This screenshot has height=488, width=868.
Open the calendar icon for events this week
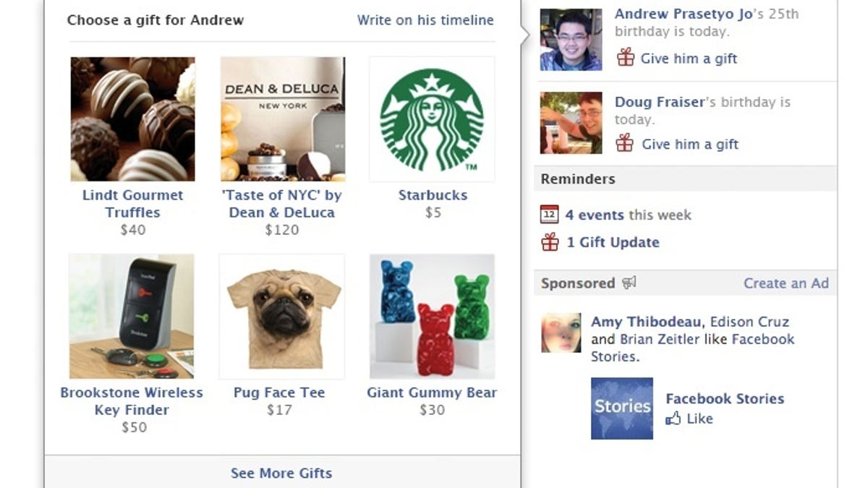tap(550, 215)
